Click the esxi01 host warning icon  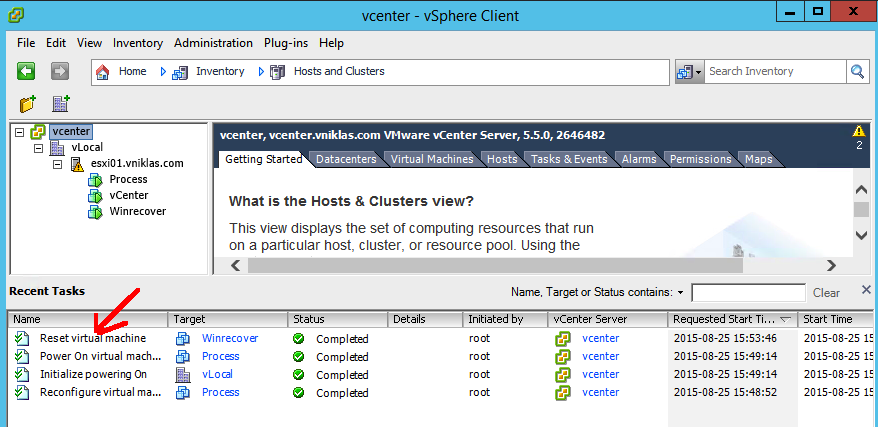coord(77,164)
